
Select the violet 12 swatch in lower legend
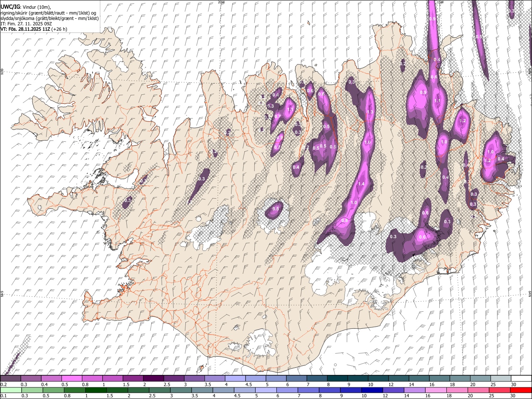pyautogui.click(x=393, y=390)
